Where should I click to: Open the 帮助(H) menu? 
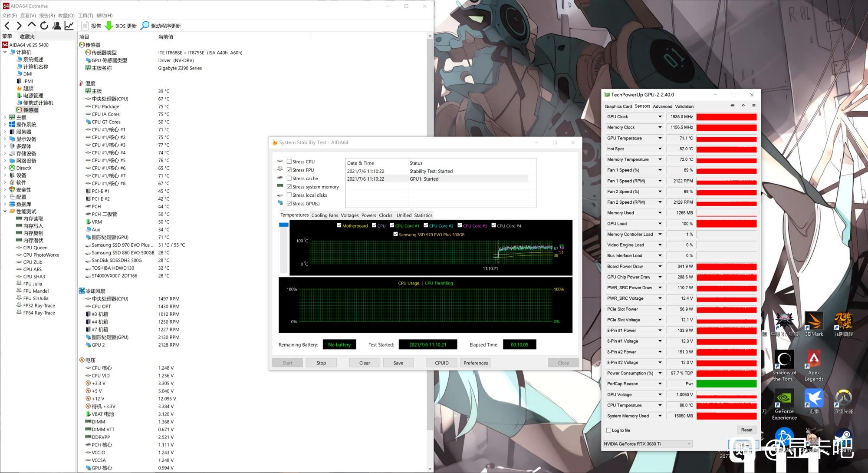(105, 16)
